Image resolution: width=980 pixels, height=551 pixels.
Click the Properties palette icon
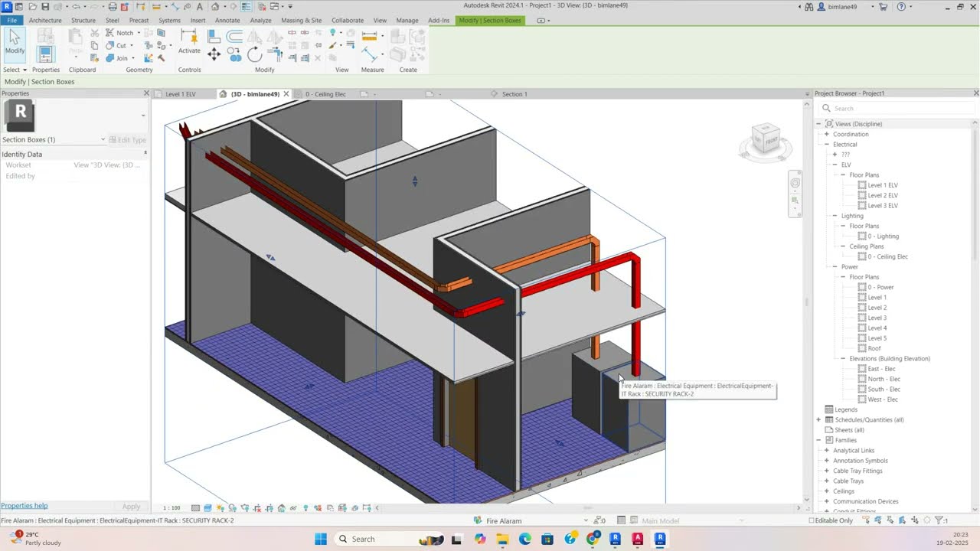coord(45,54)
